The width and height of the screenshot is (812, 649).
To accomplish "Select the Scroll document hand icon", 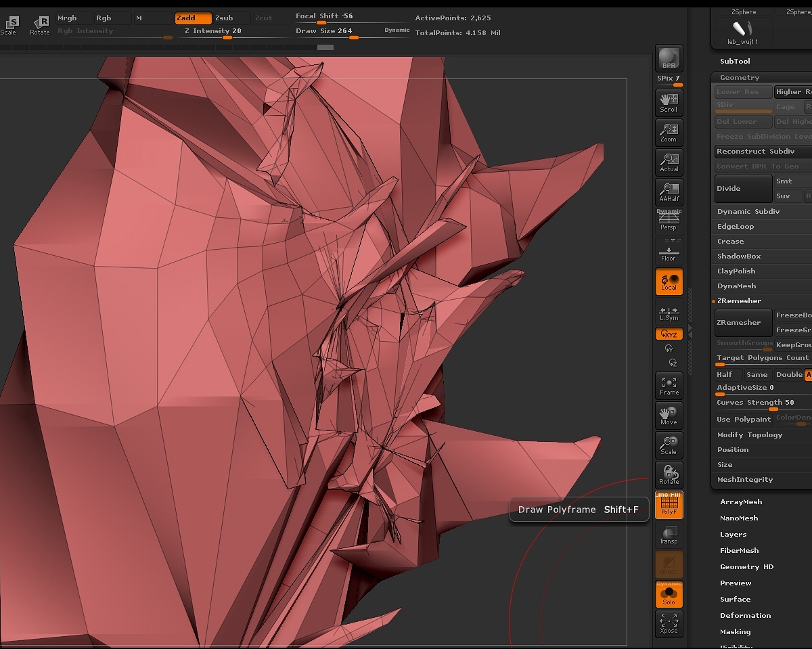I will pyautogui.click(x=669, y=102).
